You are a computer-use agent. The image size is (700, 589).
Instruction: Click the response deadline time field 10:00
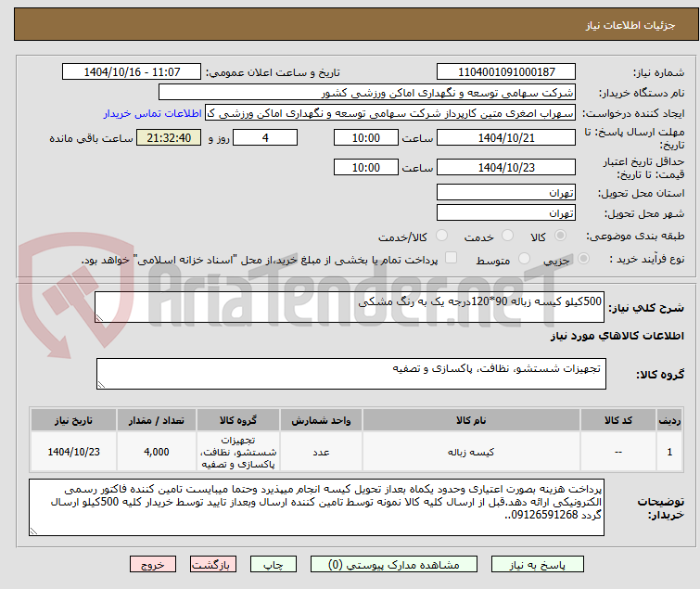tap(365, 137)
